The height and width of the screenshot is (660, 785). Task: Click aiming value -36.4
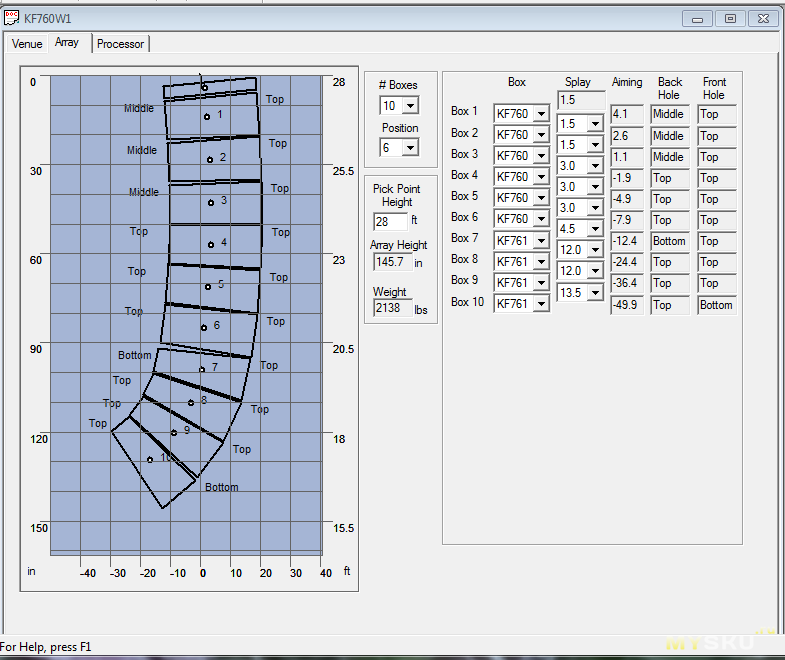point(627,283)
